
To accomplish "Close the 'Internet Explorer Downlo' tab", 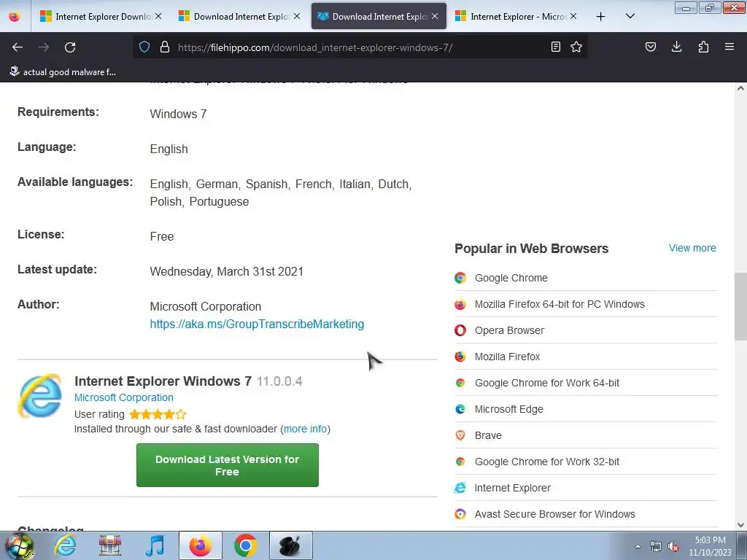I will point(158,16).
